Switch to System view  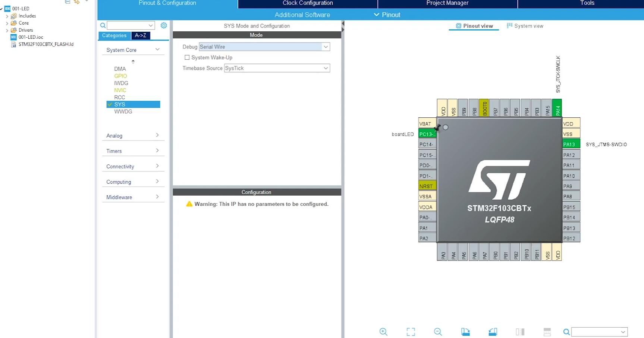point(525,26)
